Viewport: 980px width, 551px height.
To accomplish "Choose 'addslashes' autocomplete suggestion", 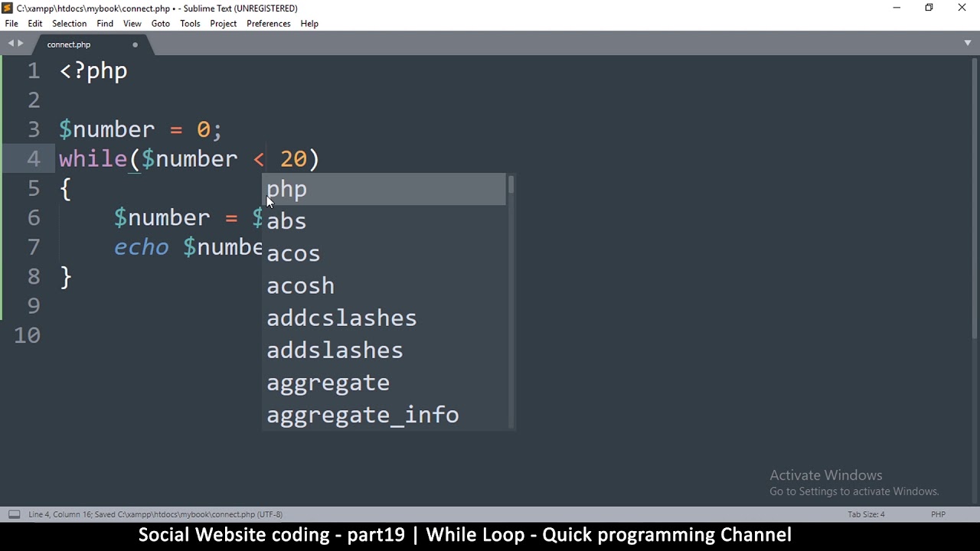I will coord(384,350).
